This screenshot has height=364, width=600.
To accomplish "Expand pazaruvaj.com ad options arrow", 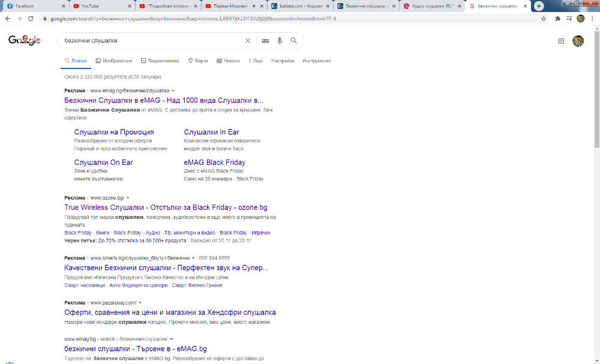I will [140, 303].
